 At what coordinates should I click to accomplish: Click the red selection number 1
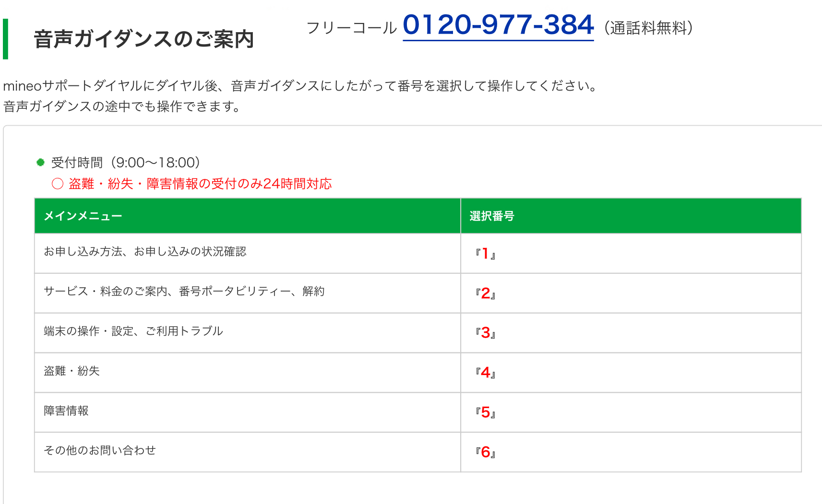(x=486, y=253)
